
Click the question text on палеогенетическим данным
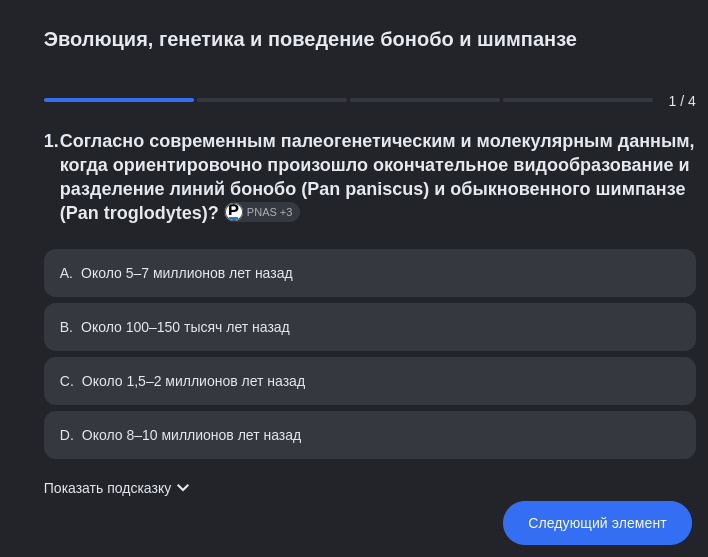click(x=377, y=176)
